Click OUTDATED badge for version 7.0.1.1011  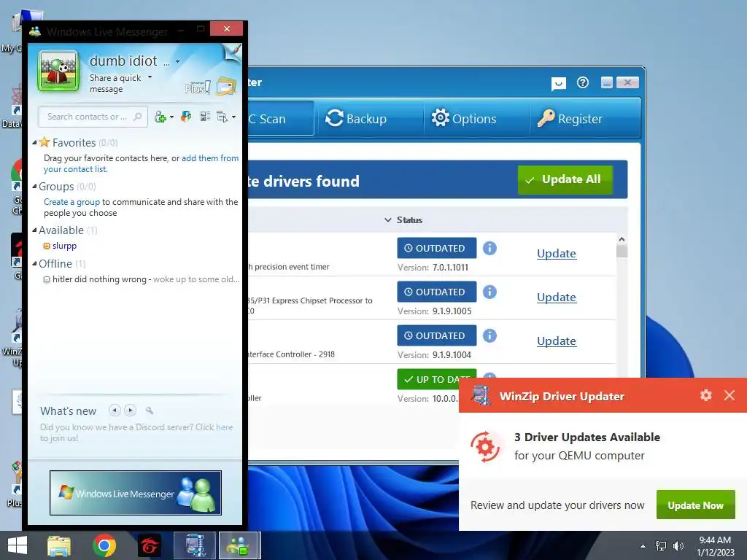tap(437, 248)
